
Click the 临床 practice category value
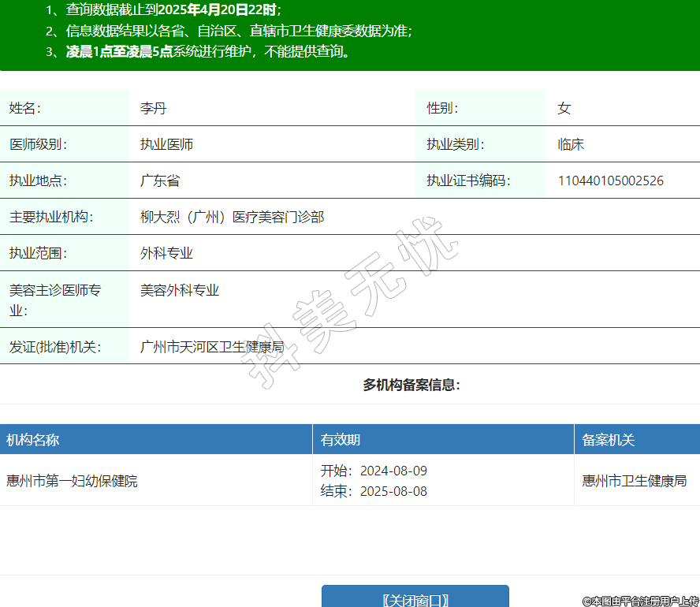[x=571, y=144]
